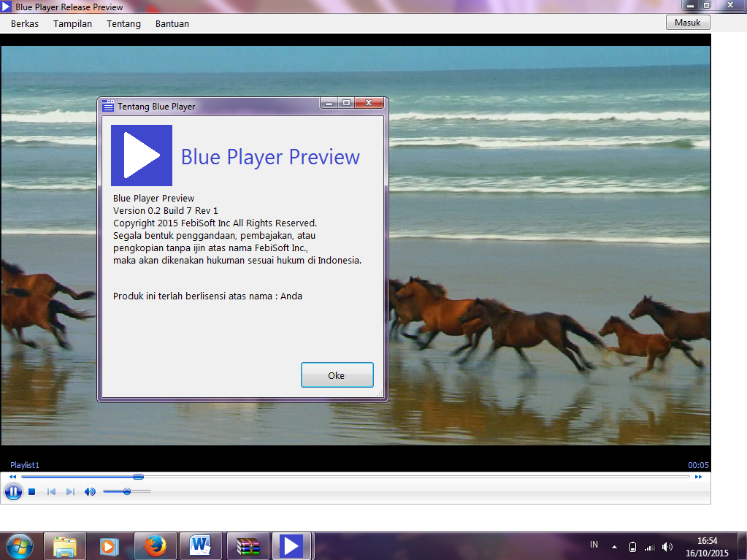
Task: Click the Playlist1 label
Action: [x=25, y=465]
